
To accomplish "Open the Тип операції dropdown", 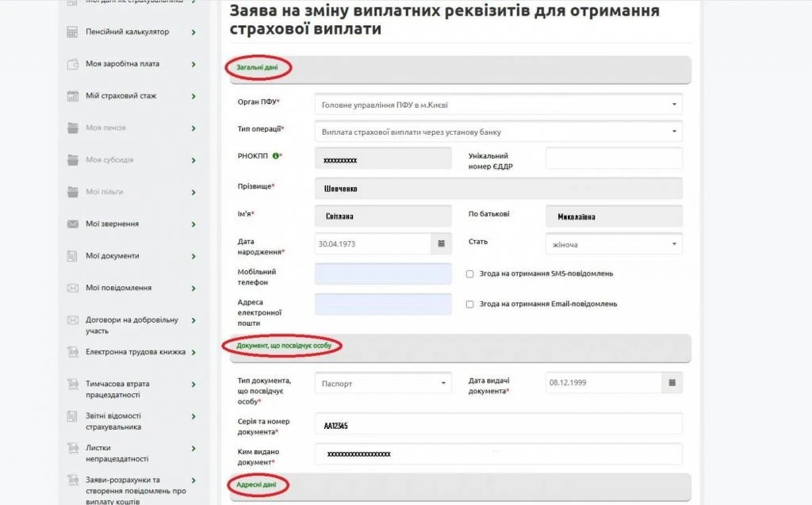I will [x=498, y=132].
